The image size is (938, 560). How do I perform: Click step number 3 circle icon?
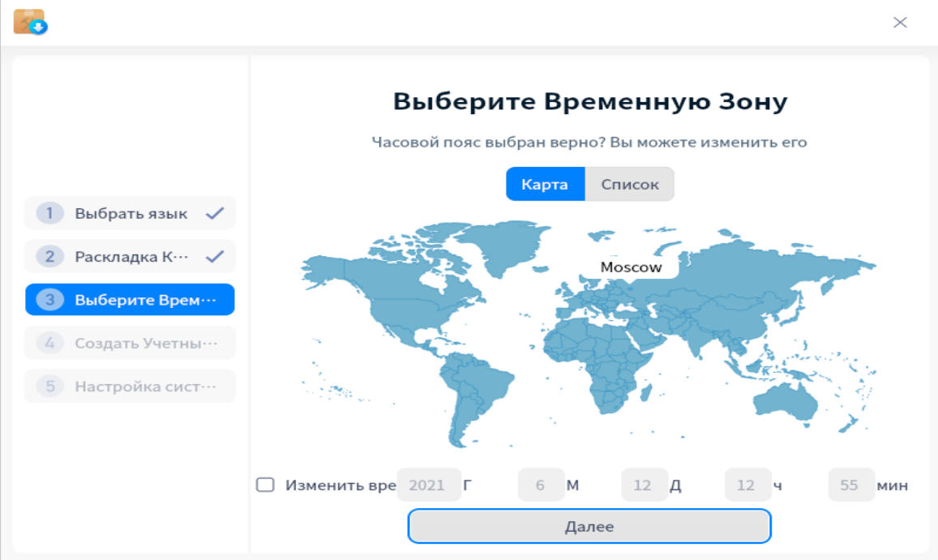(x=49, y=300)
